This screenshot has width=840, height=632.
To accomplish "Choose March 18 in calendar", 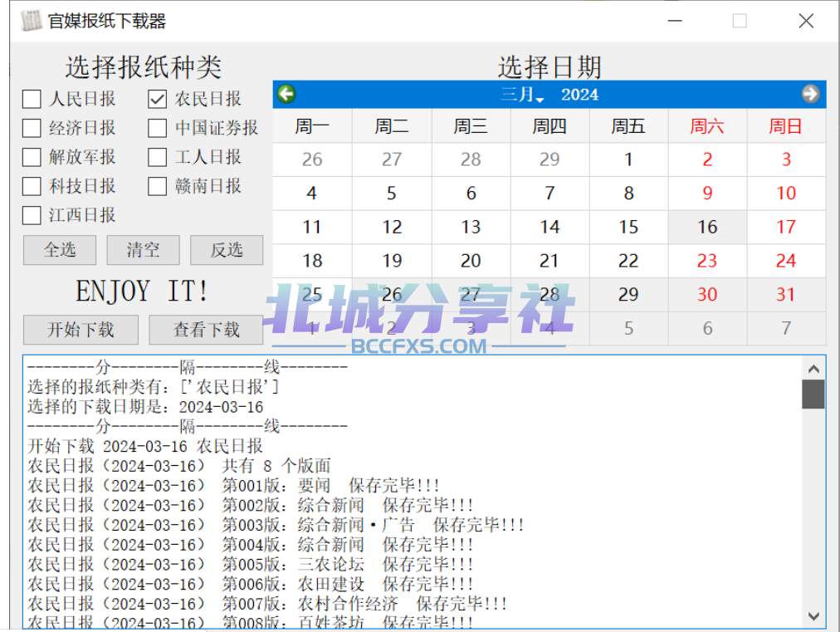I will click(312, 261).
